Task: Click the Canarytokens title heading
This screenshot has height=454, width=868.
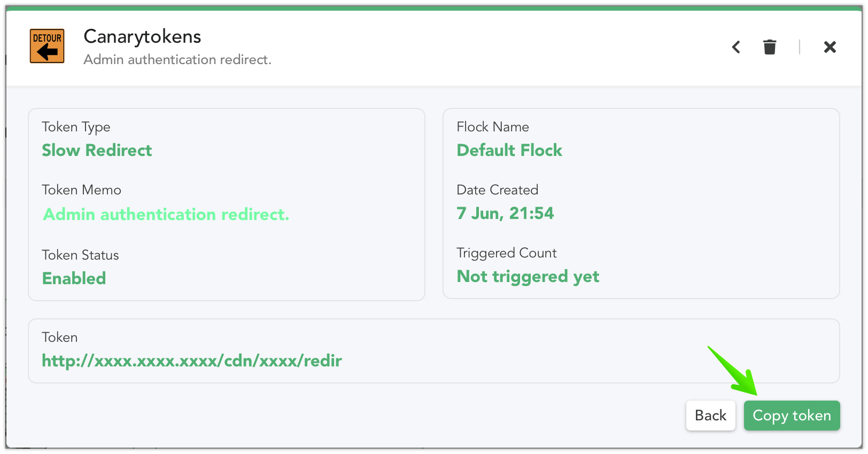Action: tap(142, 36)
